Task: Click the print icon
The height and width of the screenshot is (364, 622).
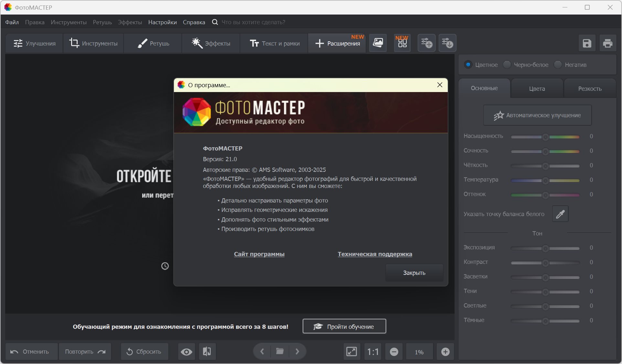Action: [x=608, y=43]
